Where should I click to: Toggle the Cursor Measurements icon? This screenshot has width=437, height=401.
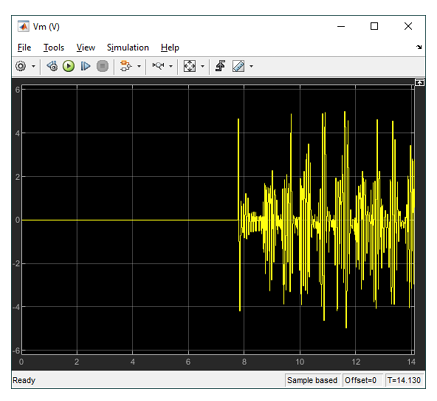220,66
